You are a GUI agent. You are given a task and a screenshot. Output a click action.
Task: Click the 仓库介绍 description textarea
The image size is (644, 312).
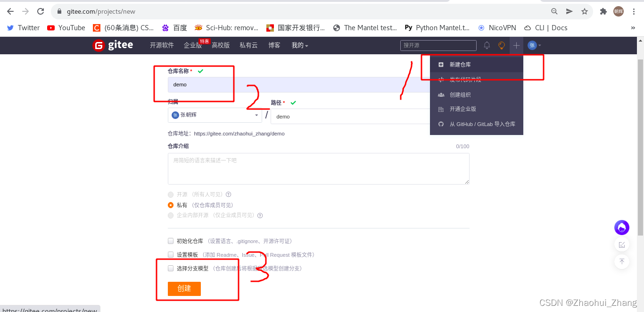(319, 169)
